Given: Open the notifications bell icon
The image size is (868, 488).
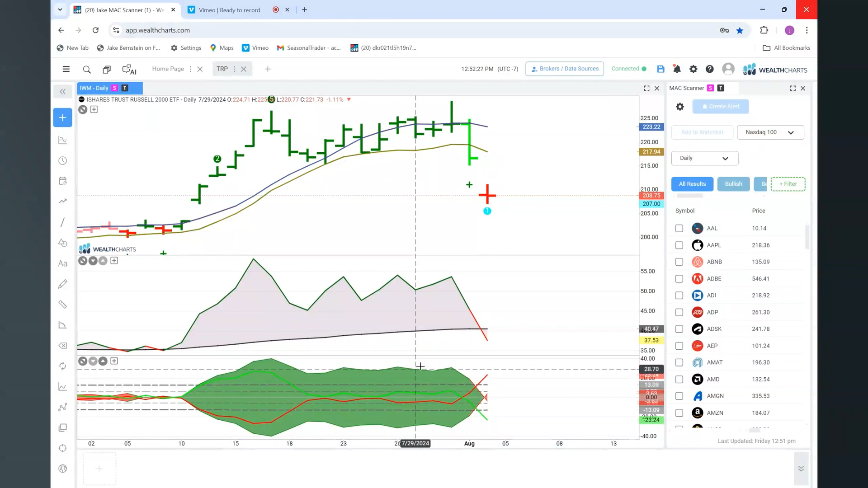Looking at the screenshot, I should (677, 69).
